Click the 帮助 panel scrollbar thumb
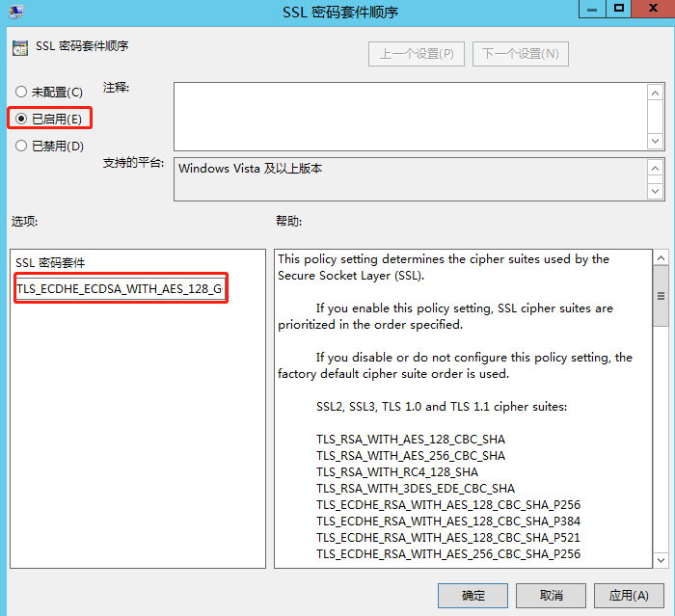Image resolution: width=675 pixels, height=616 pixels. [x=661, y=296]
